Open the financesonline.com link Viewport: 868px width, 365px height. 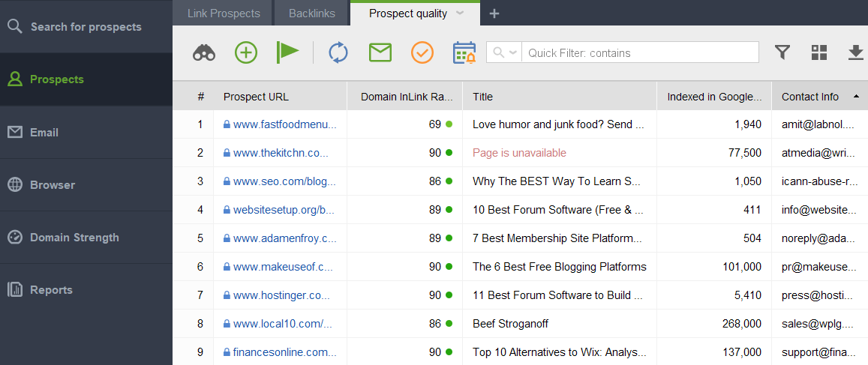point(284,352)
